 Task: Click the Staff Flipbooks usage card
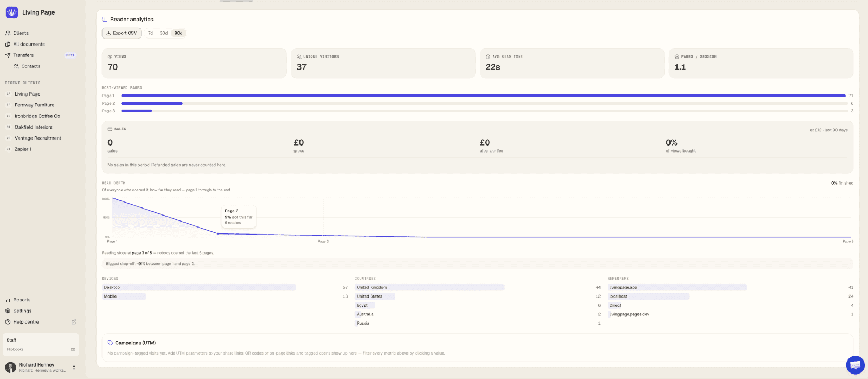coord(41,344)
